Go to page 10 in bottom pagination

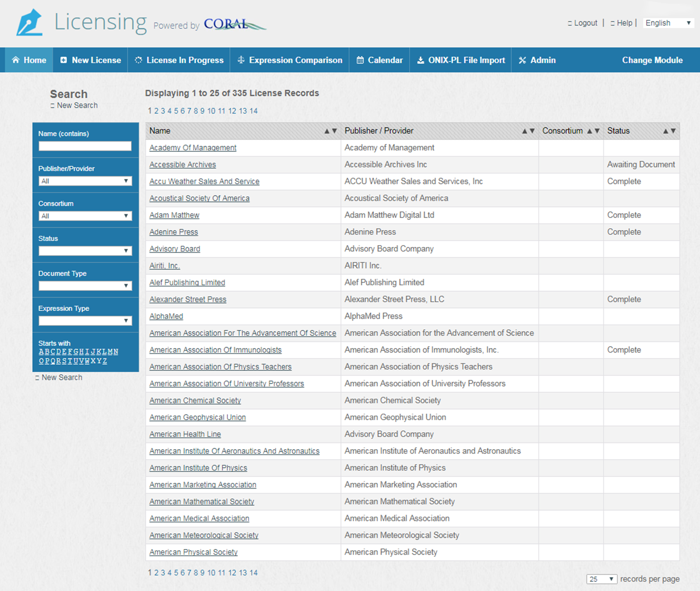click(x=211, y=573)
